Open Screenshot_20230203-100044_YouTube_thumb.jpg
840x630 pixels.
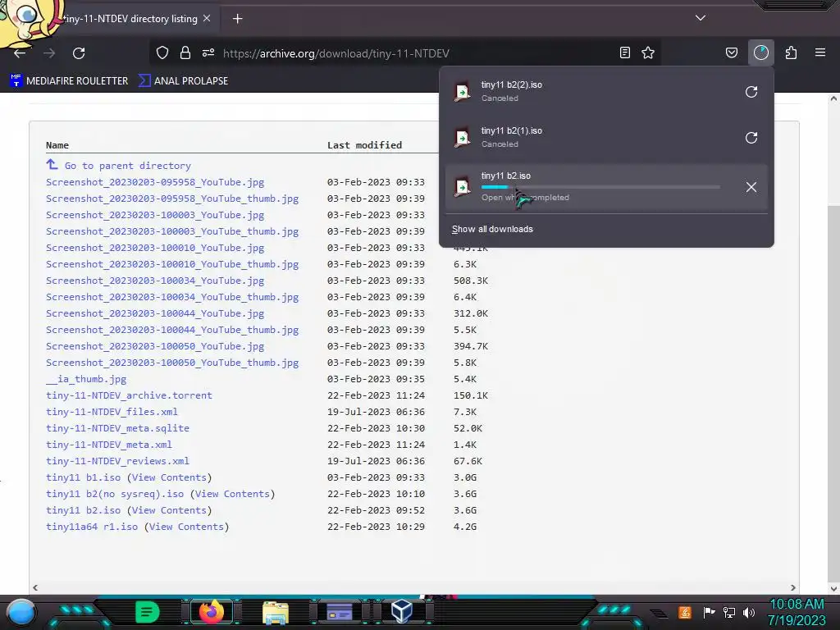point(172,330)
